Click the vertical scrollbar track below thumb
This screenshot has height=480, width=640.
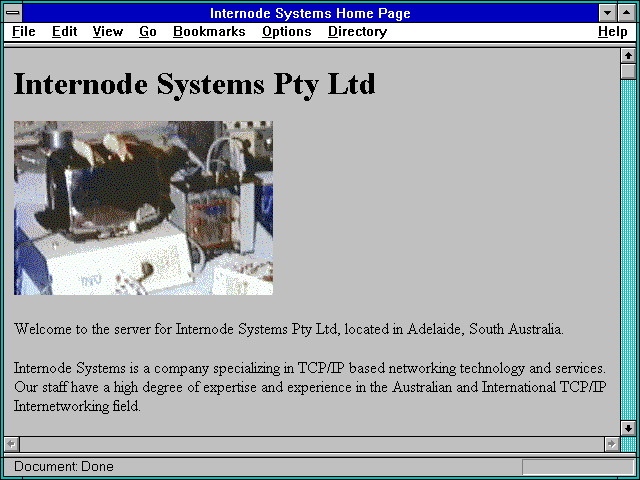pyautogui.click(x=628, y=250)
